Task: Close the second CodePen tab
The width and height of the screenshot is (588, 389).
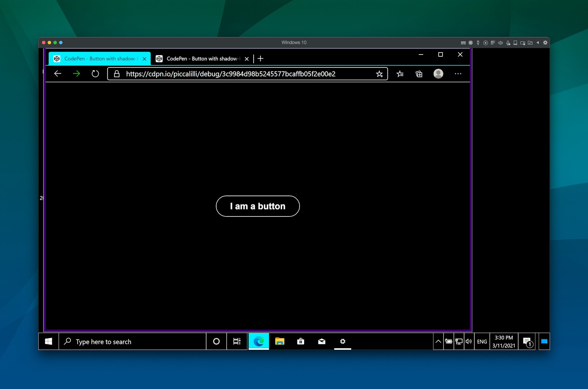Action: click(247, 59)
